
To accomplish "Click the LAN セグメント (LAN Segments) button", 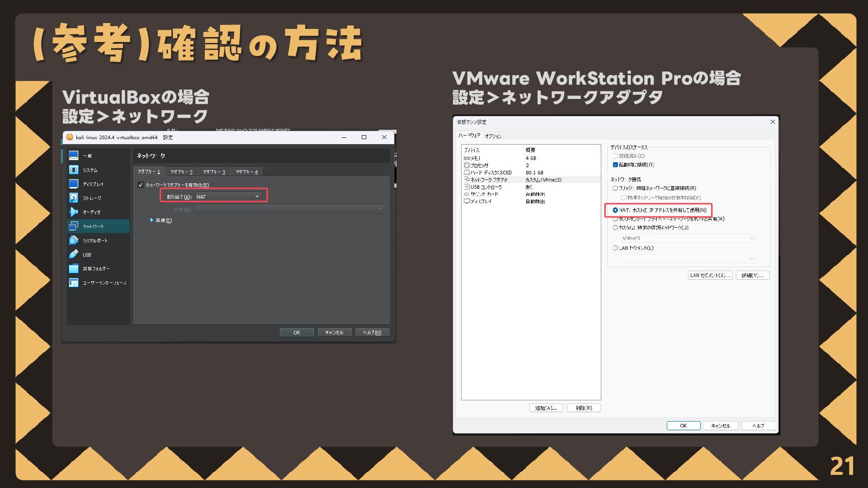I will tap(710, 275).
